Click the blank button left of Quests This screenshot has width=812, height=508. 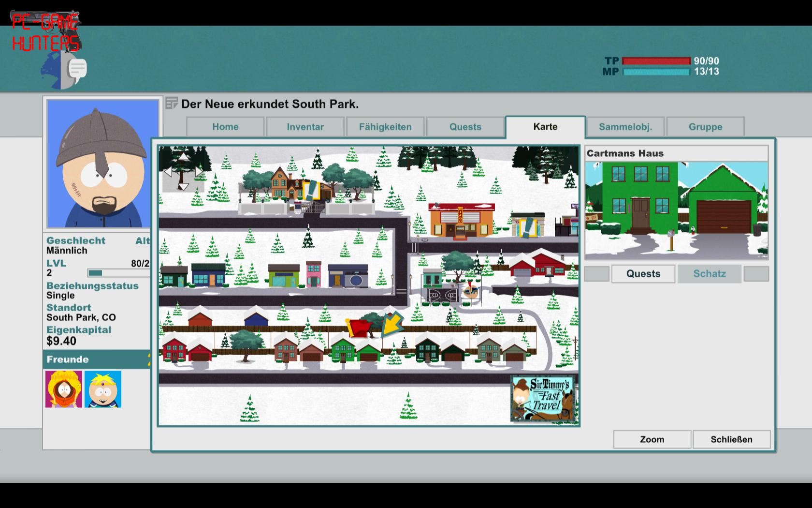[597, 274]
